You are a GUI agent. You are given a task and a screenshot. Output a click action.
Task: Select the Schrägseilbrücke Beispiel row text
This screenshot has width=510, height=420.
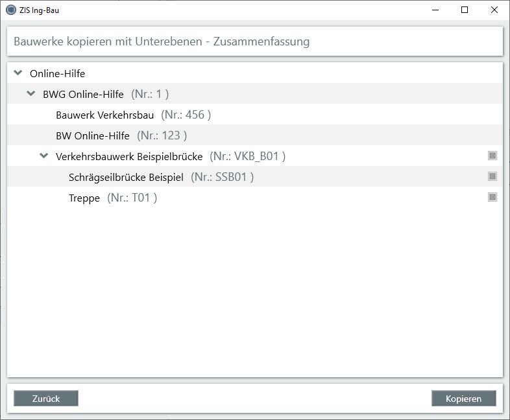click(x=126, y=178)
